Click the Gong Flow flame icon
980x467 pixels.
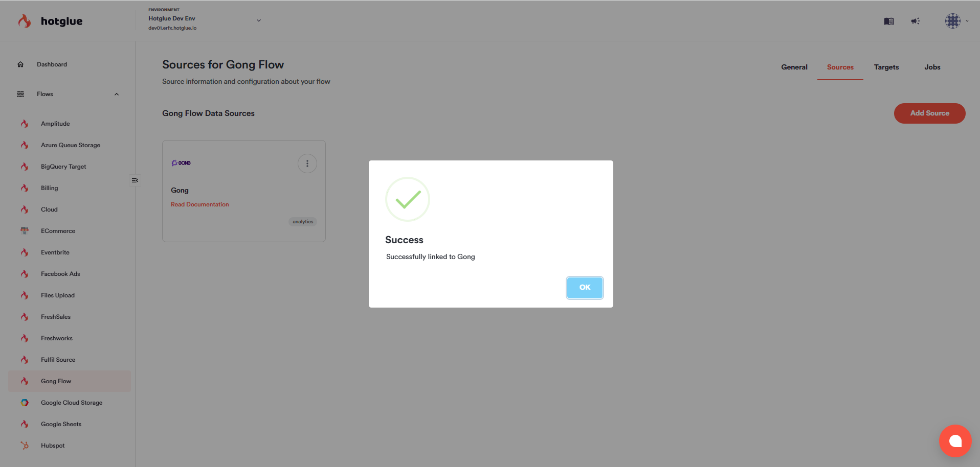[25, 381]
